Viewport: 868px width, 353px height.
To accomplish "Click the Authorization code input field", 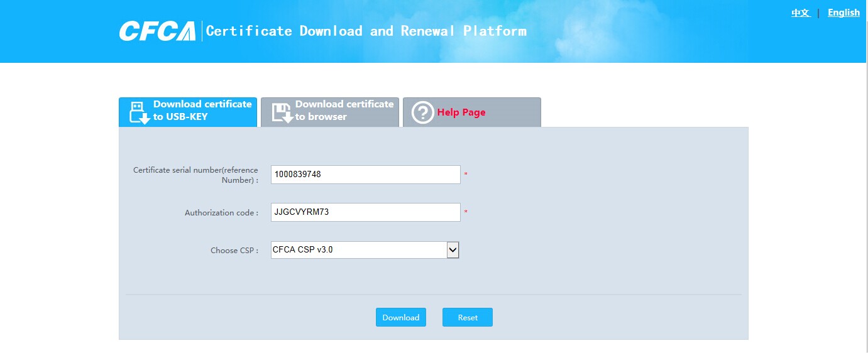I will pyautogui.click(x=366, y=212).
